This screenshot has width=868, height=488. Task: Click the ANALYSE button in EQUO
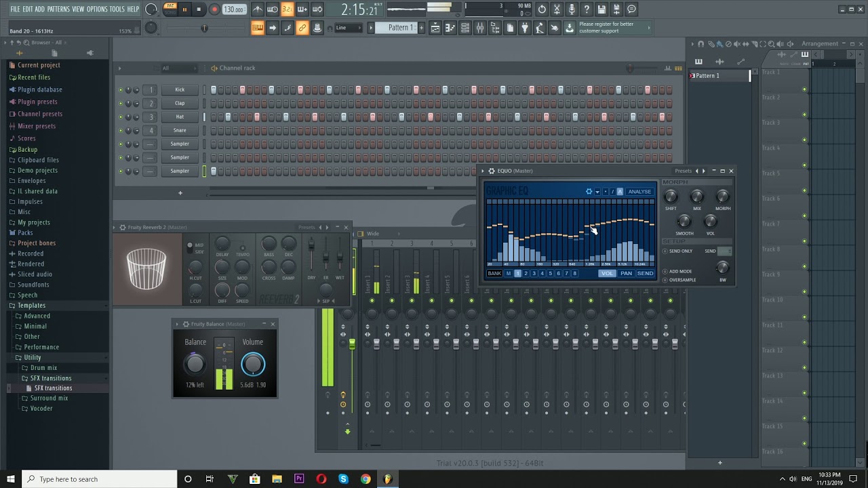coord(639,192)
